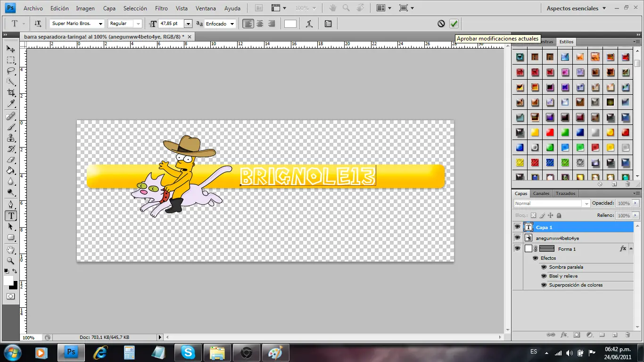Lock all layer attributes
The height and width of the screenshot is (362, 644).
click(x=559, y=215)
